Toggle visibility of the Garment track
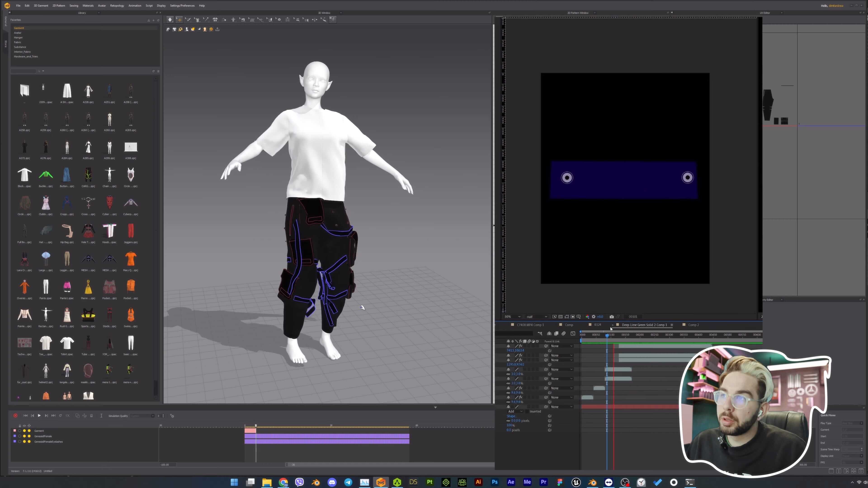This screenshot has width=868, height=488. (24, 431)
